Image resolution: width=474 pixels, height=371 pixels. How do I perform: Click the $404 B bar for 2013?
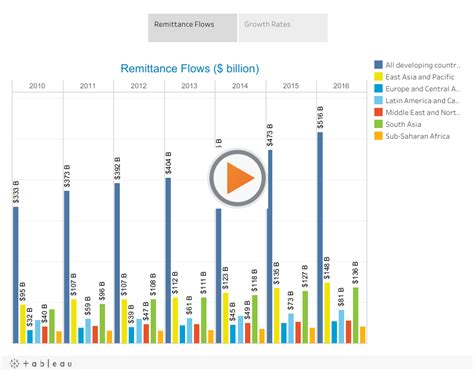(168, 261)
